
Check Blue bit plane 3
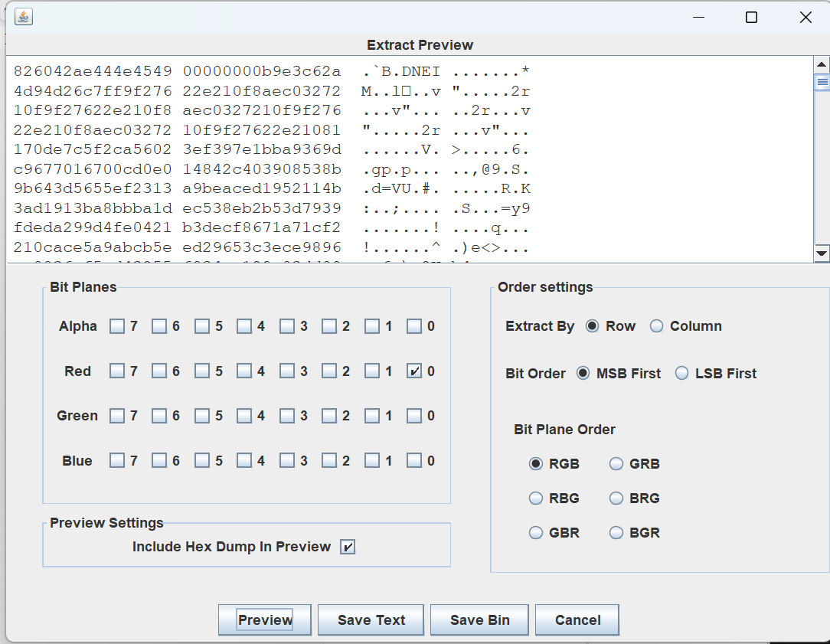[287, 460]
